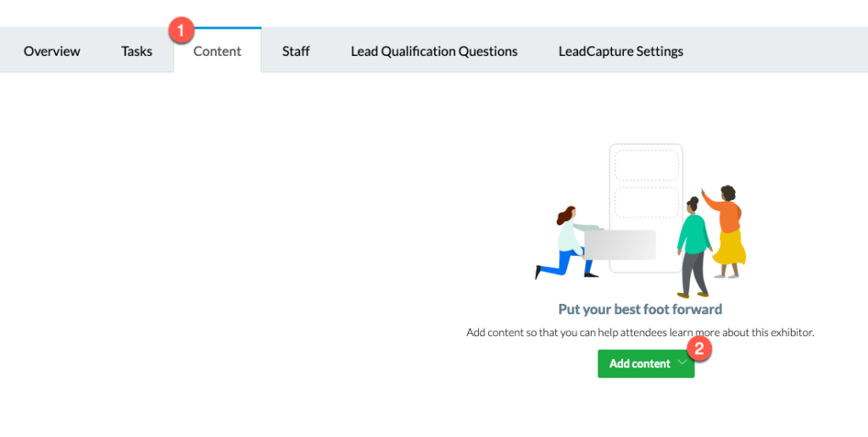
Task: Switch to the Overview tab
Action: tap(52, 52)
